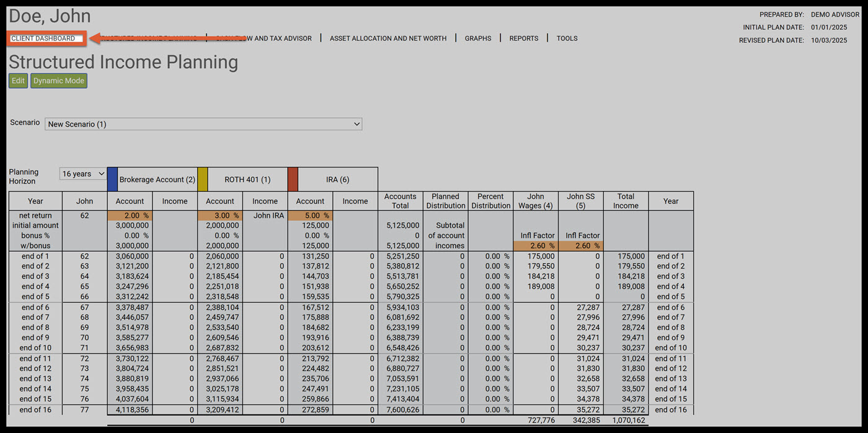Open the Client Dashboard menu item

[43, 38]
